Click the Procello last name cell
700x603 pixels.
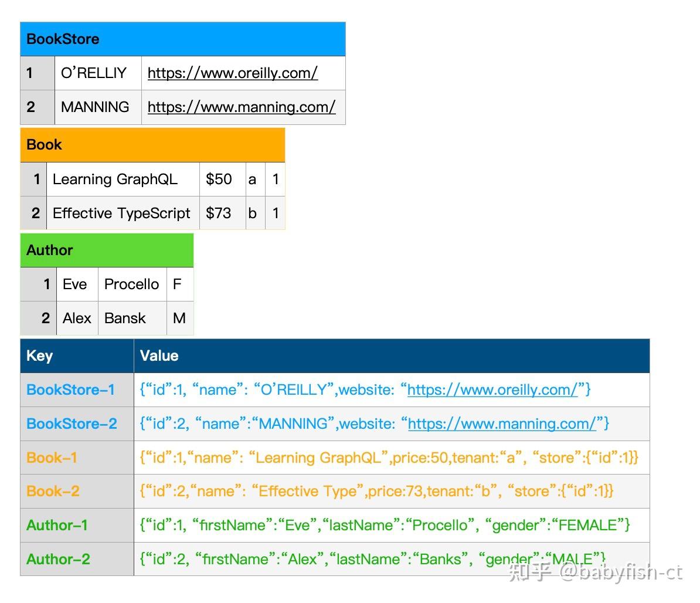[132, 284]
